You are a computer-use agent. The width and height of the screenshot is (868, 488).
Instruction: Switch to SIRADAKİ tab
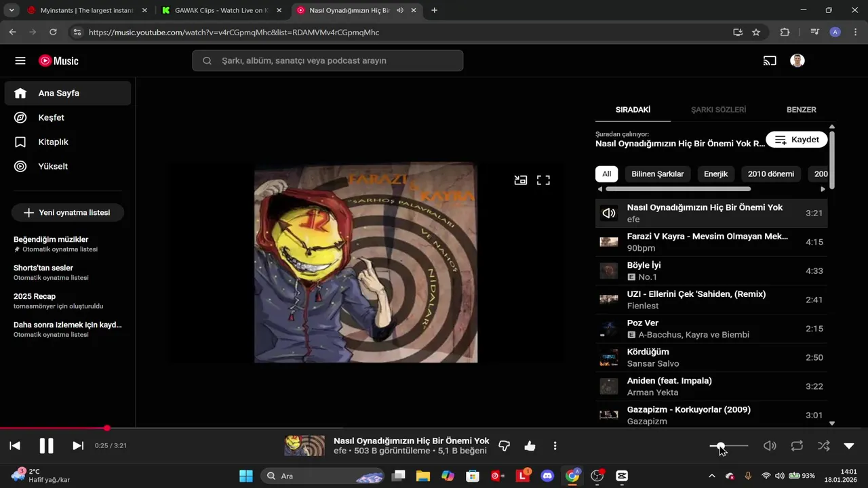pos(633,110)
